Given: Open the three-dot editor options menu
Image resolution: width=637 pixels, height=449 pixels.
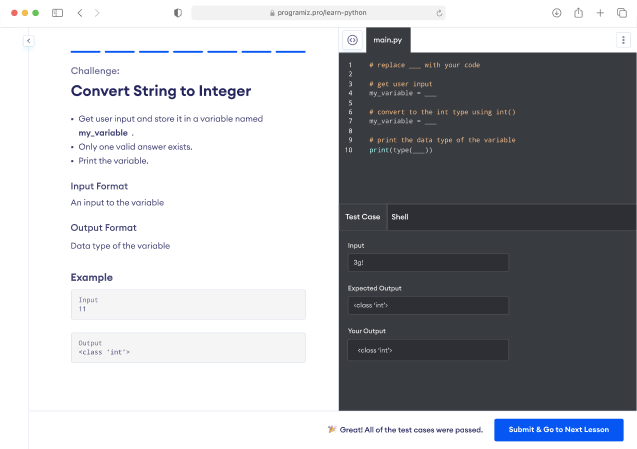Looking at the screenshot, I should click(623, 40).
